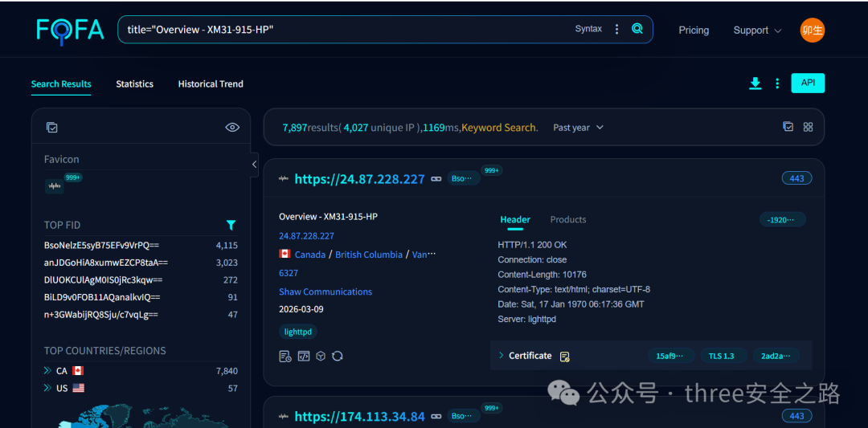
Task: Click the 443 port badge of 24.87.228.227
Action: pyautogui.click(x=796, y=178)
